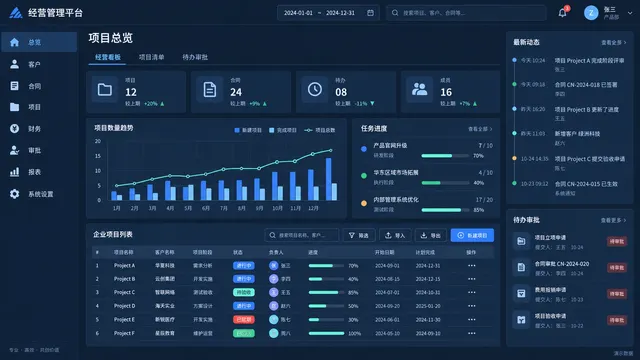Click the 进度 column header
The width and height of the screenshot is (640, 360).
click(313, 252)
